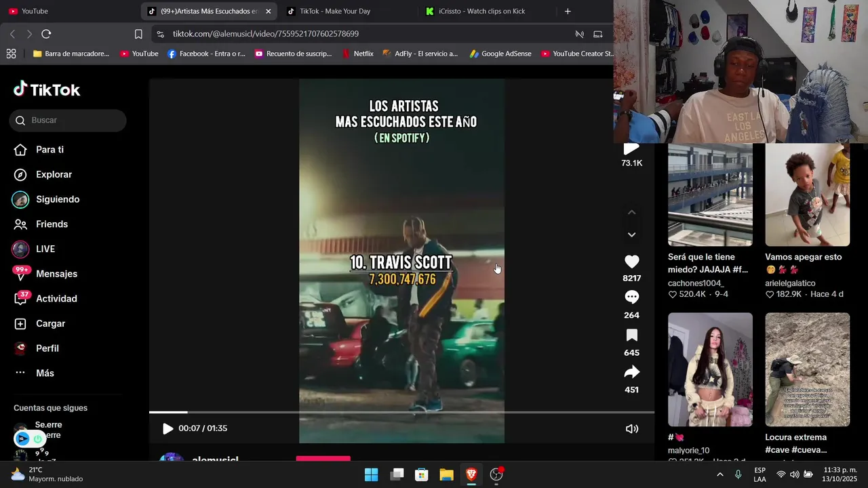
Task: Open File Explorer from taskbar
Action: tap(446, 474)
